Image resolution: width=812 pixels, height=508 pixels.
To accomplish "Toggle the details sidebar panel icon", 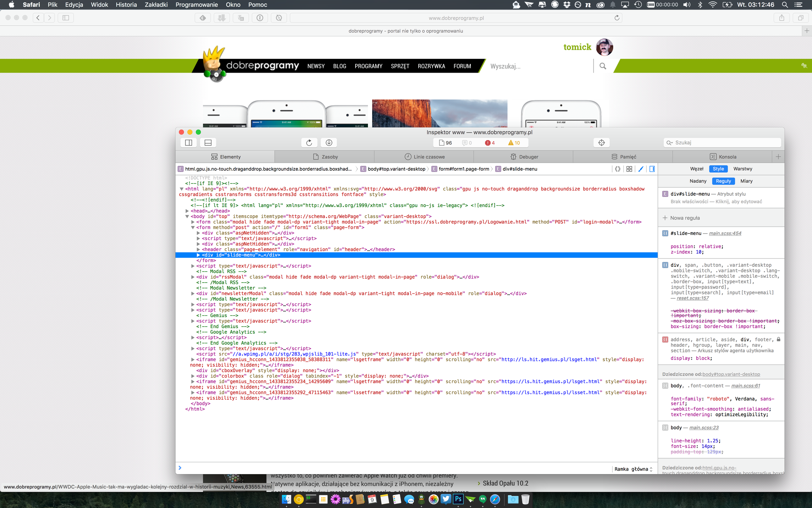I will click(652, 169).
